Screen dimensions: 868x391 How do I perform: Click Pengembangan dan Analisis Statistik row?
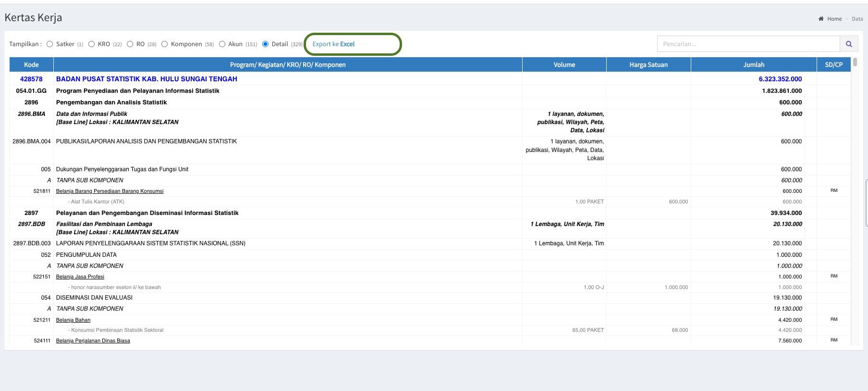[x=111, y=102]
